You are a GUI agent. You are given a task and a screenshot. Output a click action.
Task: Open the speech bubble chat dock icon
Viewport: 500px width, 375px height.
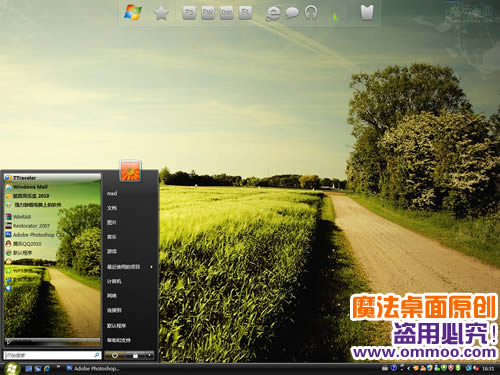292,13
